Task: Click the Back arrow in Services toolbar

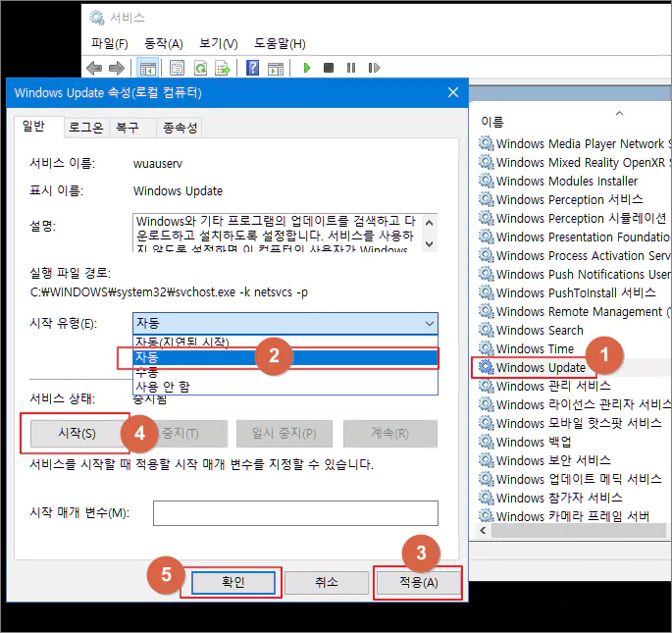Action: pos(94,68)
